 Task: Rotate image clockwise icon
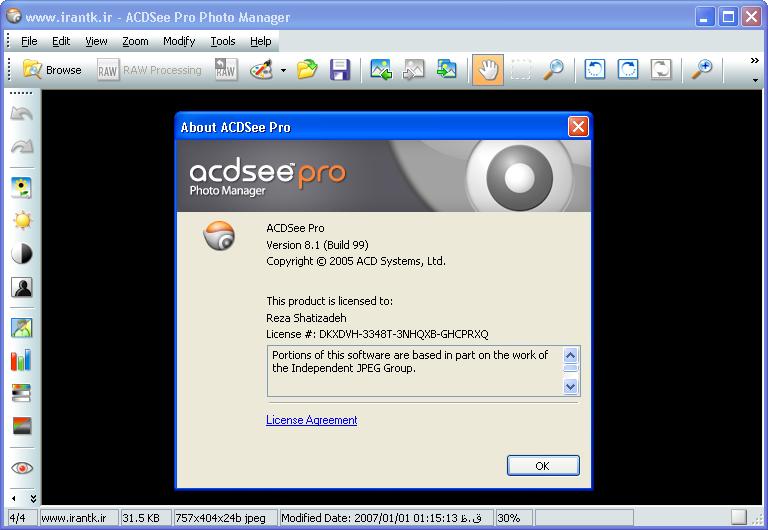point(627,70)
